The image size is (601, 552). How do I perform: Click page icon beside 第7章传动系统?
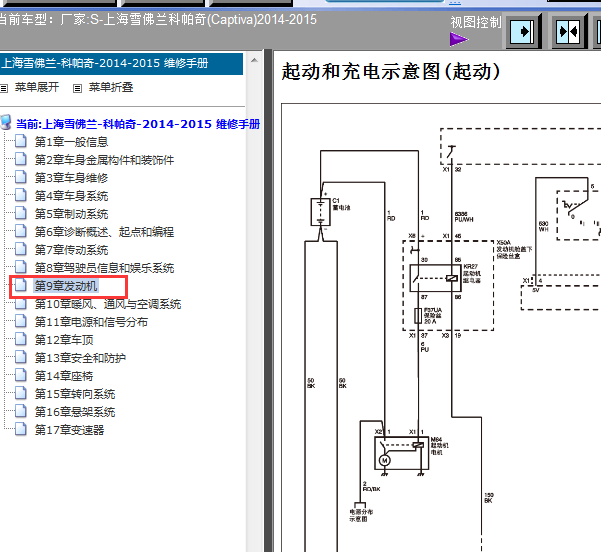[x=21, y=250]
